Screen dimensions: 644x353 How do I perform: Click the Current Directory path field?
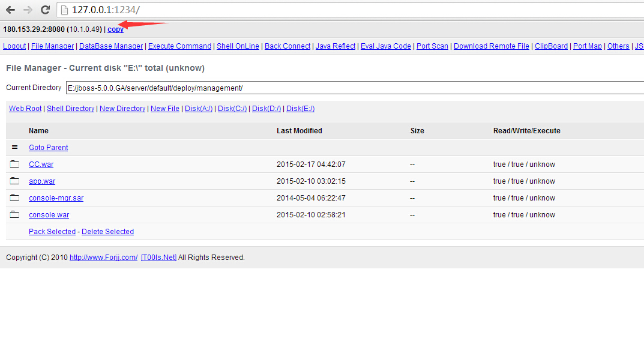[355, 88]
